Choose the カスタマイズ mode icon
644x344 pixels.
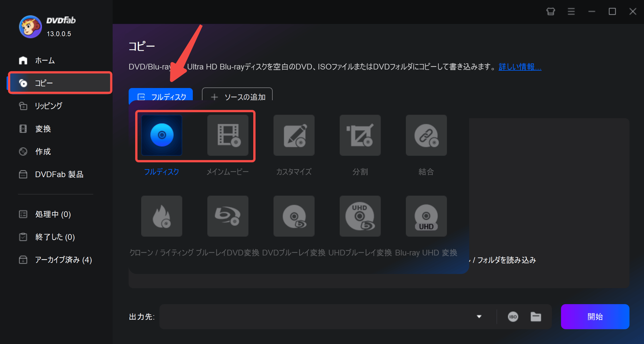pos(294,135)
